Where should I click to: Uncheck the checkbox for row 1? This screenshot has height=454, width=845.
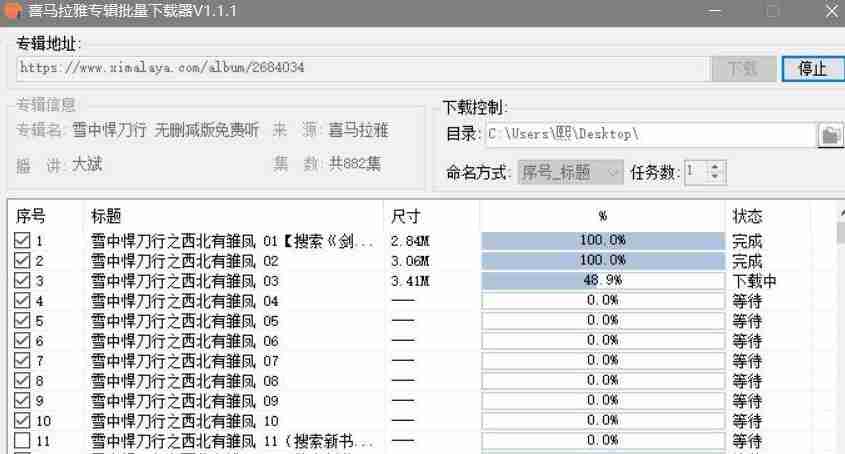22,240
